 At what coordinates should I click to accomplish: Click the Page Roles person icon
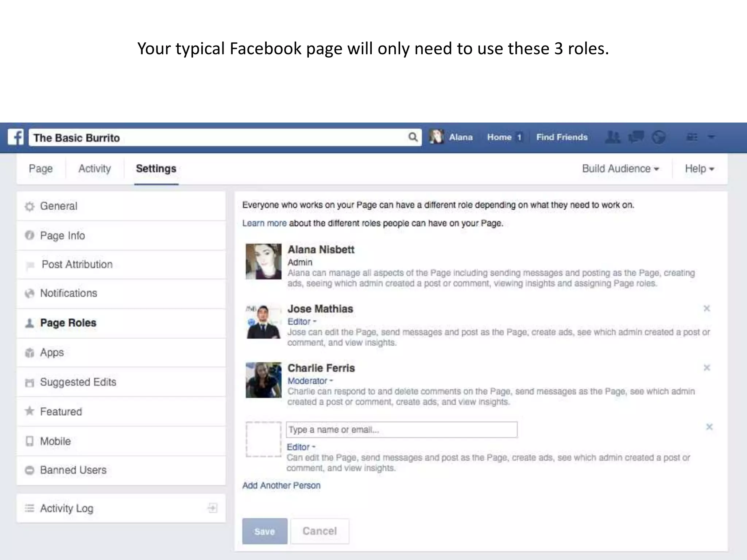[x=30, y=323]
